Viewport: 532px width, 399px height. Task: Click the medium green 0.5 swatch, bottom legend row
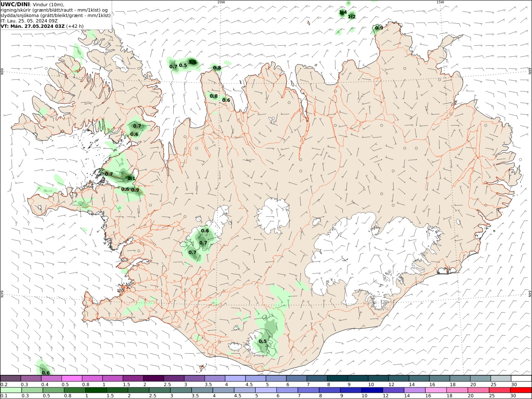point(53,390)
